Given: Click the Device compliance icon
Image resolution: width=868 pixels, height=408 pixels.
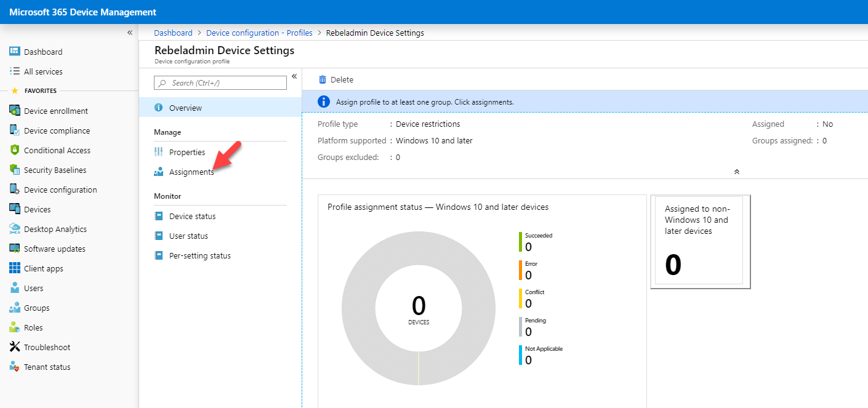Looking at the screenshot, I should pos(15,130).
